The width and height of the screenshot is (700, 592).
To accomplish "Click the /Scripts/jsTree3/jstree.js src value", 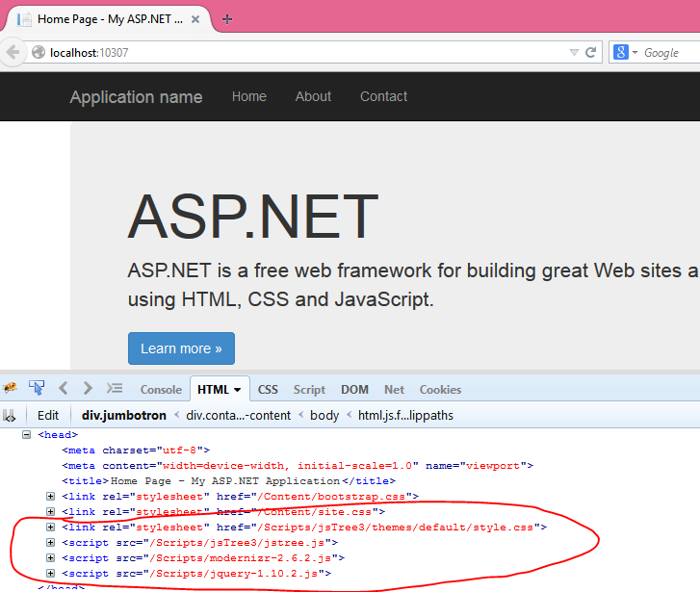I will point(237,543).
